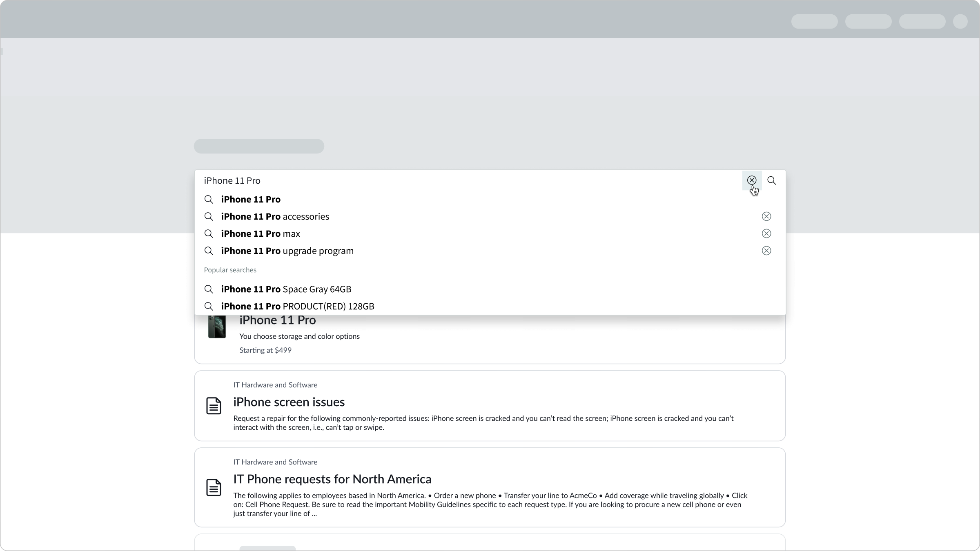Remove 'iPhone 11 Pro max' recent search
Viewport: 980px width, 551px height.
[x=766, y=233]
